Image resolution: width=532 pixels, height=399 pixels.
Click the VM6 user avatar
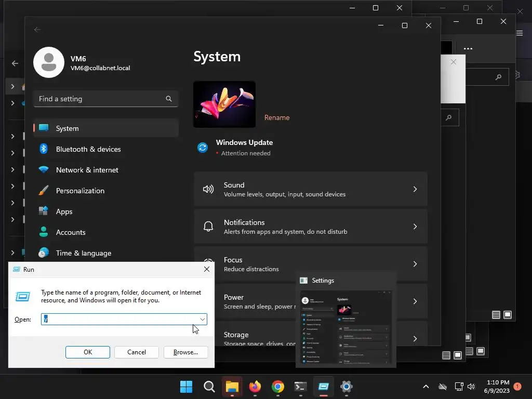pos(49,62)
